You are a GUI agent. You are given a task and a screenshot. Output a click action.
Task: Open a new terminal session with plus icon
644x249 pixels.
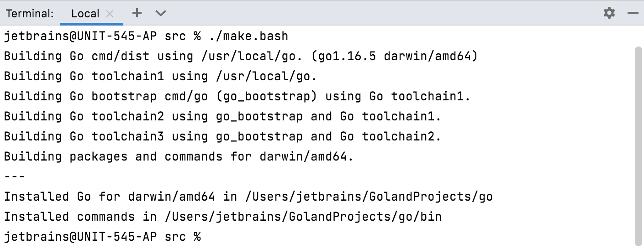click(137, 13)
